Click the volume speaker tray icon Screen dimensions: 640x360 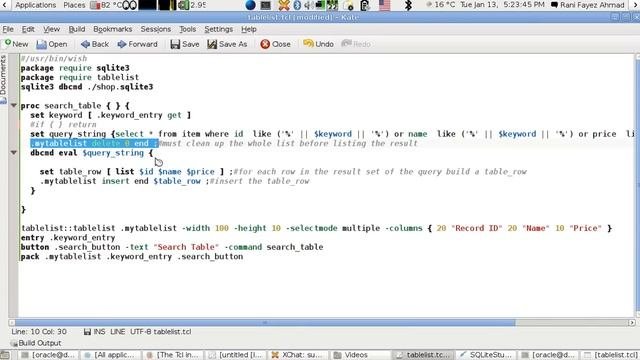point(309,5)
